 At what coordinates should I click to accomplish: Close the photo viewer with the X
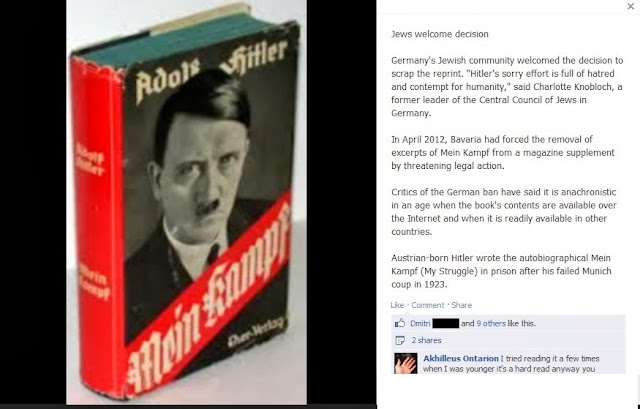pyautogui.click(x=631, y=6)
